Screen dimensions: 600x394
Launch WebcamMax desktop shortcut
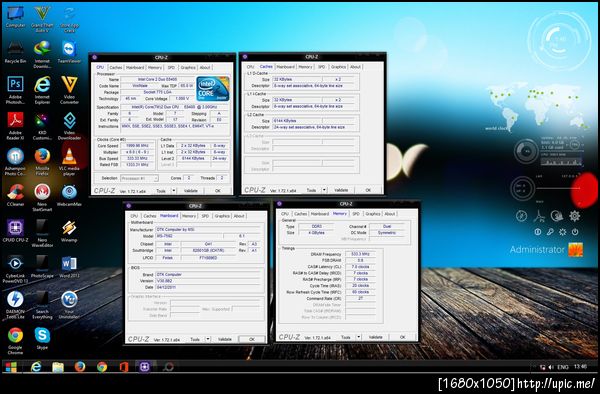69,195
